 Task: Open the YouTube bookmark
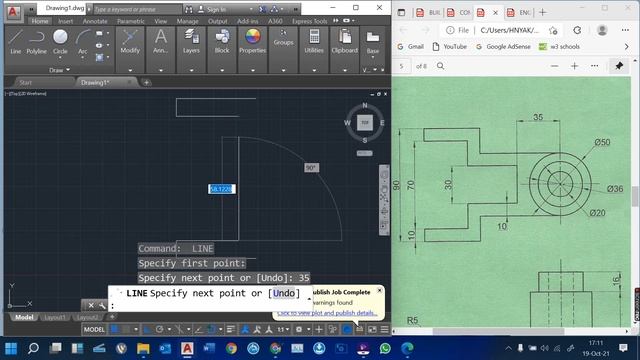[x=449, y=47]
